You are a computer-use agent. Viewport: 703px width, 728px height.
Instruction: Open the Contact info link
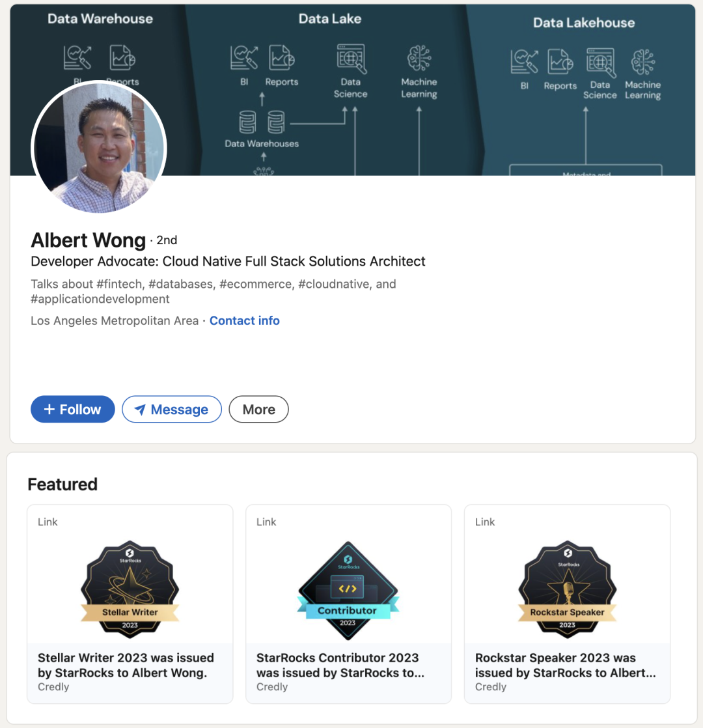tap(245, 321)
